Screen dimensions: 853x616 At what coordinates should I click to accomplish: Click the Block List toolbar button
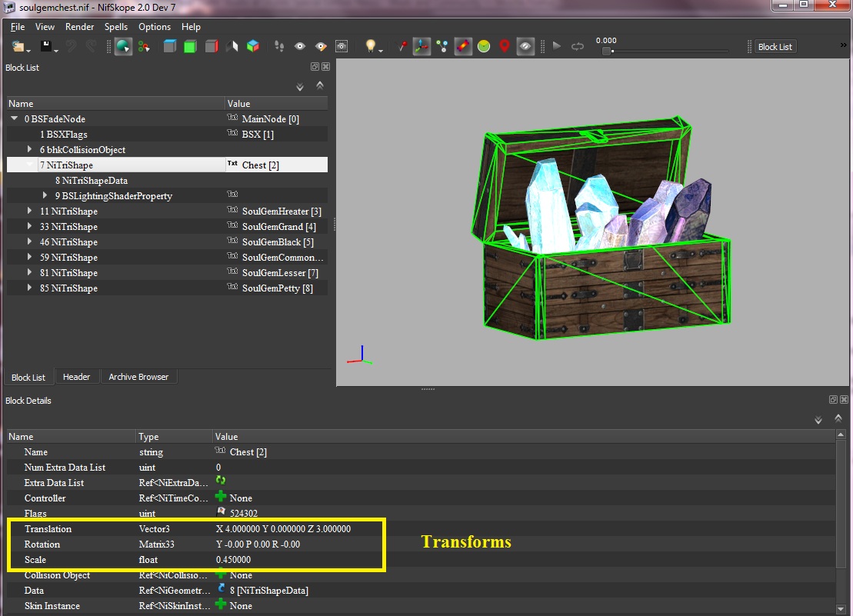[x=775, y=47]
